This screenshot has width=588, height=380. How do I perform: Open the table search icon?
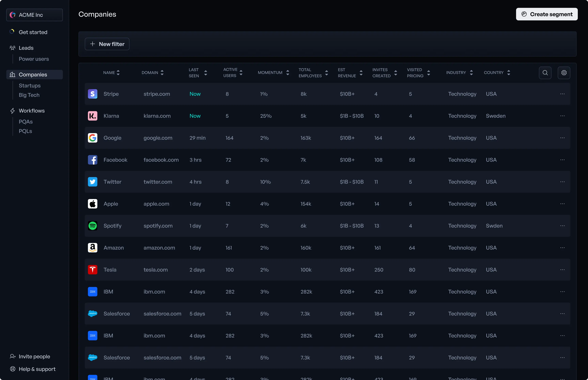545,73
